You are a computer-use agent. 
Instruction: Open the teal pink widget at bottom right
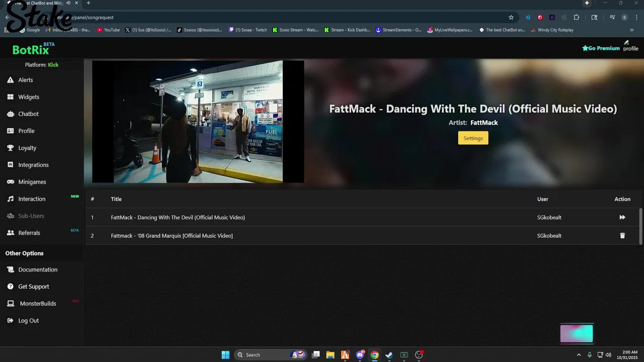point(577,334)
